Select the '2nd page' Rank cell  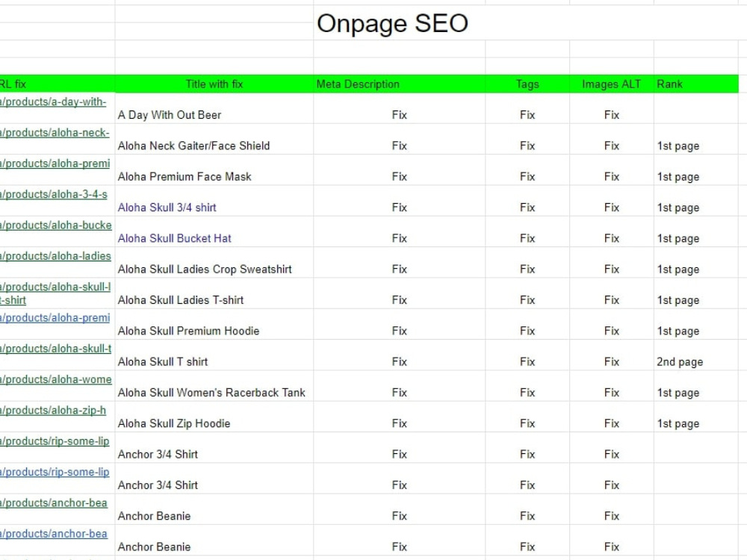click(696, 355)
